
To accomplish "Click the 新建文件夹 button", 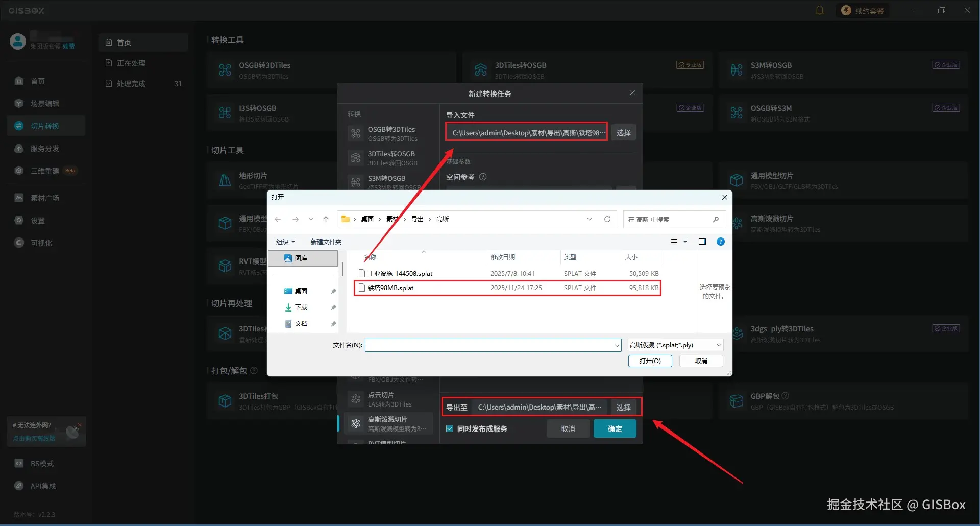I will (326, 242).
